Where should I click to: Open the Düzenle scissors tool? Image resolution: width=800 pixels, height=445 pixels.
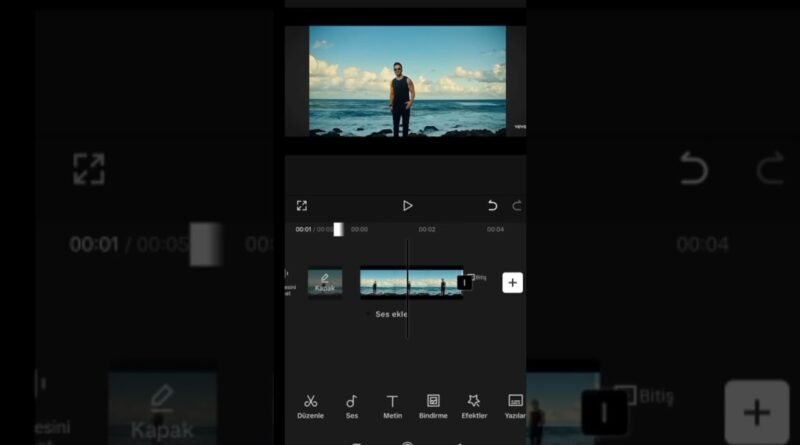point(310,407)
